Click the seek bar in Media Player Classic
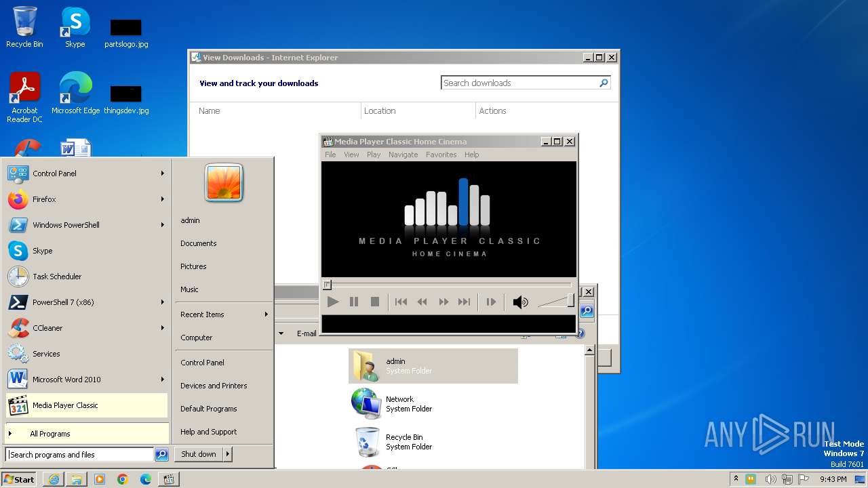This screenshot has width=868, height=488. point(449,285)
